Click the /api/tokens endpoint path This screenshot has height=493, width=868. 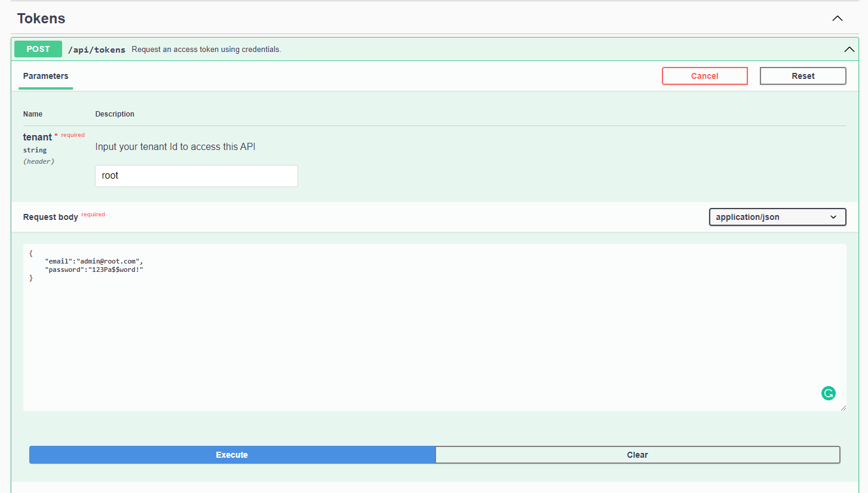96,50
